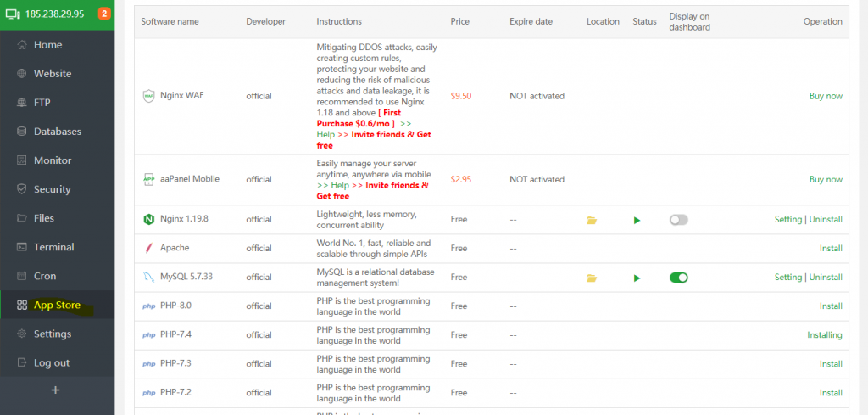Click the orange notification badge showing 2

tap(103, 14)
